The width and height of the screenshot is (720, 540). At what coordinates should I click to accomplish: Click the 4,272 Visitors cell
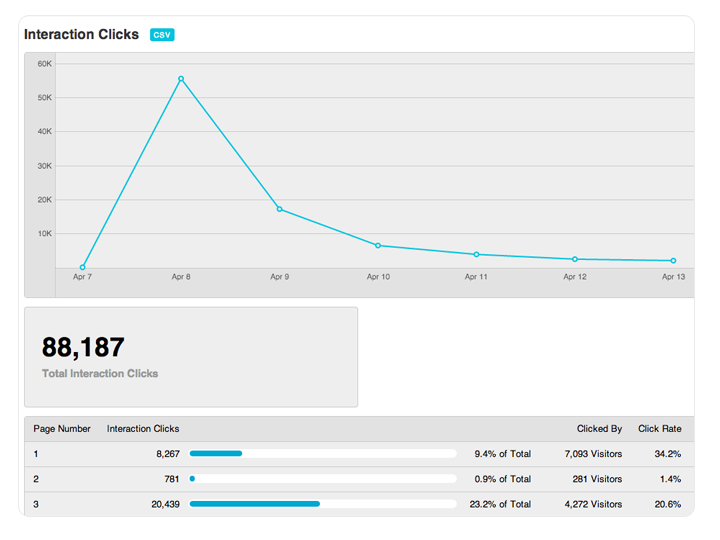pos(593,505)
